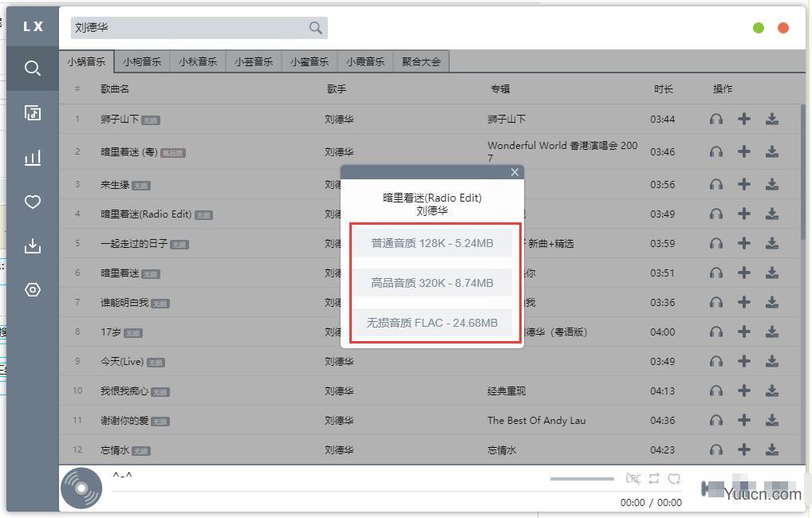The height and width of the screenshot is (518, 812).
Task: Open the search page from sidebar magnifier
Action: click(x=33, y=69)
